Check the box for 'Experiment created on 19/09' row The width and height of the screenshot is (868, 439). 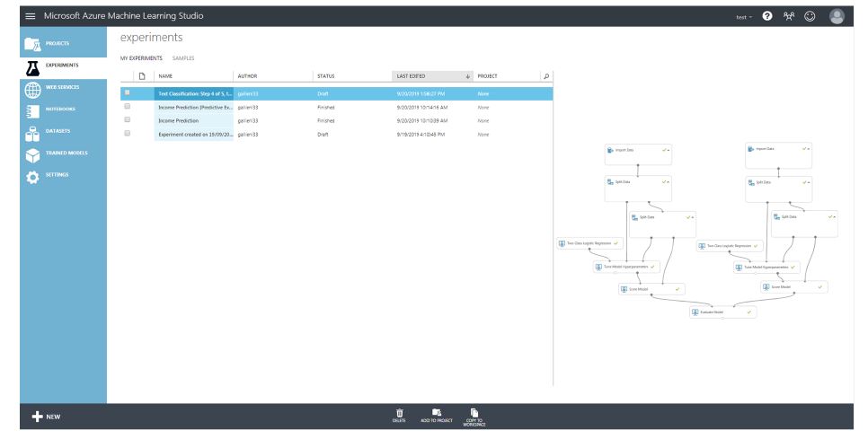click(x=128, y=134)
